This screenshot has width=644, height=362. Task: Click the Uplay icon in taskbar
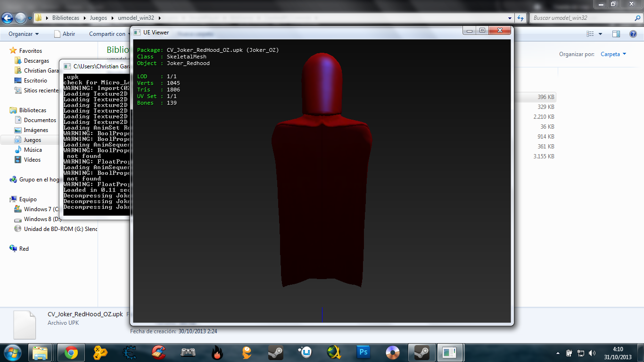coord(305,352)
